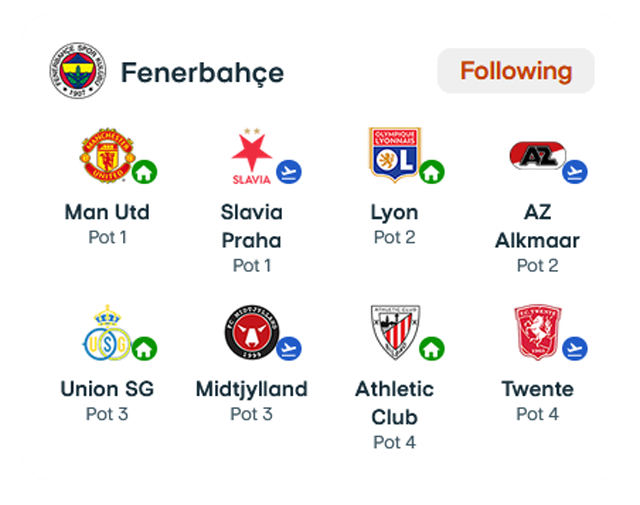Select the Athletic Club label

point(395,403)
